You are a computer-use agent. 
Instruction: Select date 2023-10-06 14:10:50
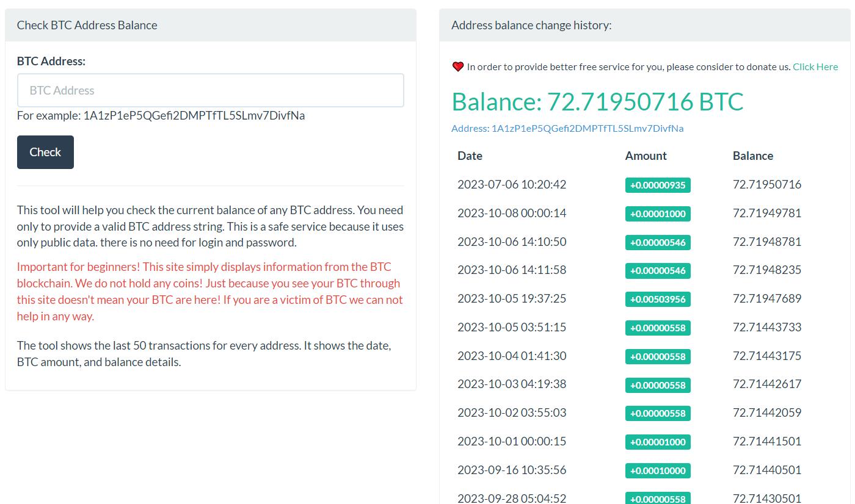point(512,242)
